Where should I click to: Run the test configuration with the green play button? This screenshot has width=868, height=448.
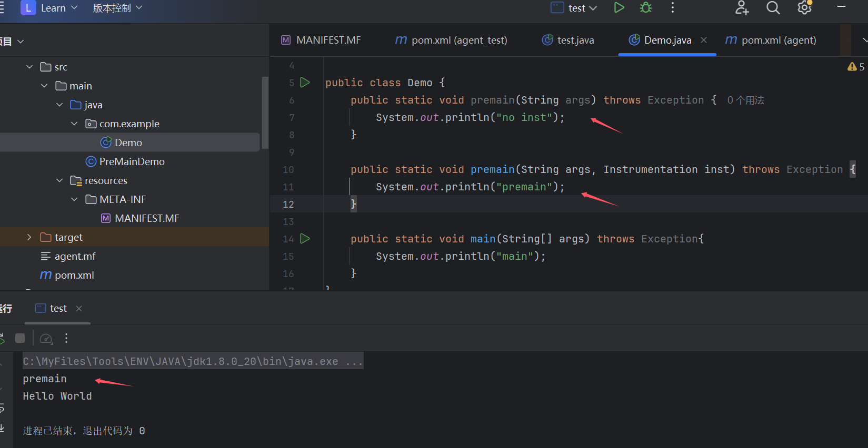[x=619, y=8]
